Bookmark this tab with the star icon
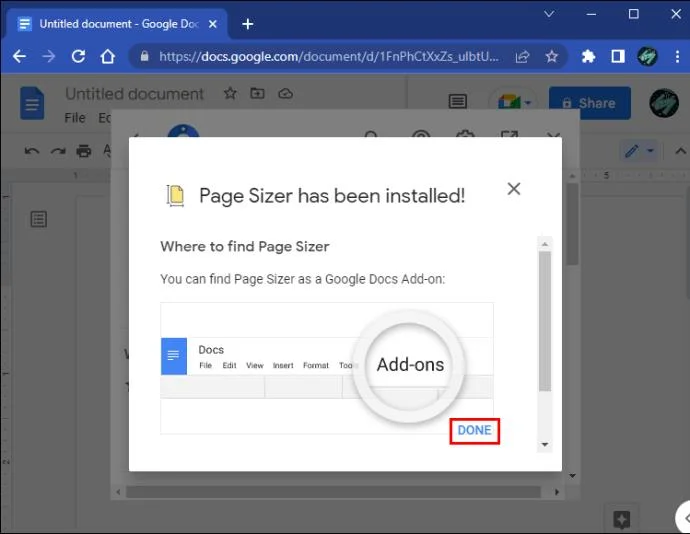The width and height of the screenshot is (690, 534). coord(551,56)
